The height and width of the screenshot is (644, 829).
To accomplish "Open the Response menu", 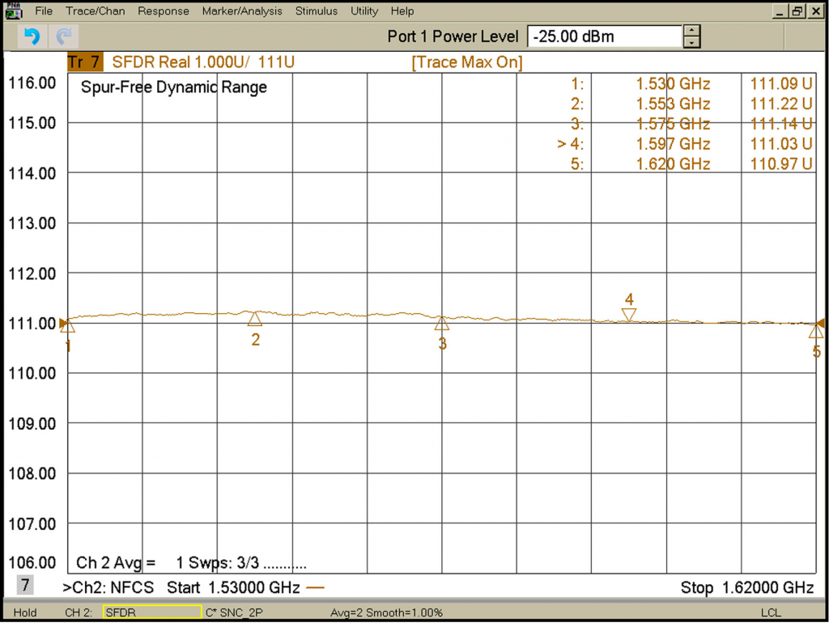I will point(163,11).
